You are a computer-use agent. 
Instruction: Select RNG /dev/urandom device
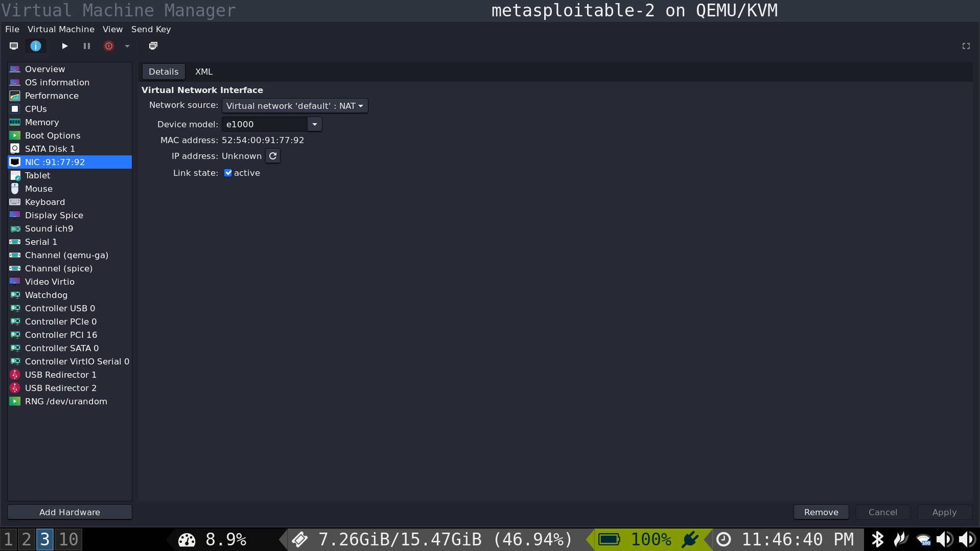pyautogui.click(x=69, y=401)
